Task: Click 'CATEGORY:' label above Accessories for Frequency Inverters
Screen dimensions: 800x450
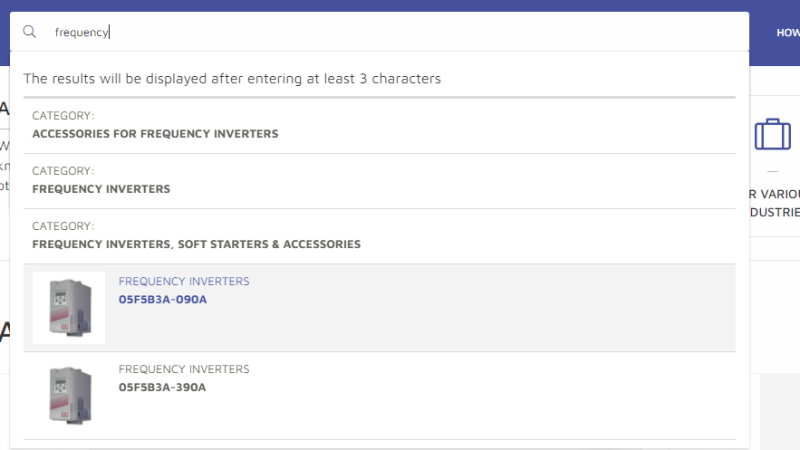Action: [x=63, y=116]
